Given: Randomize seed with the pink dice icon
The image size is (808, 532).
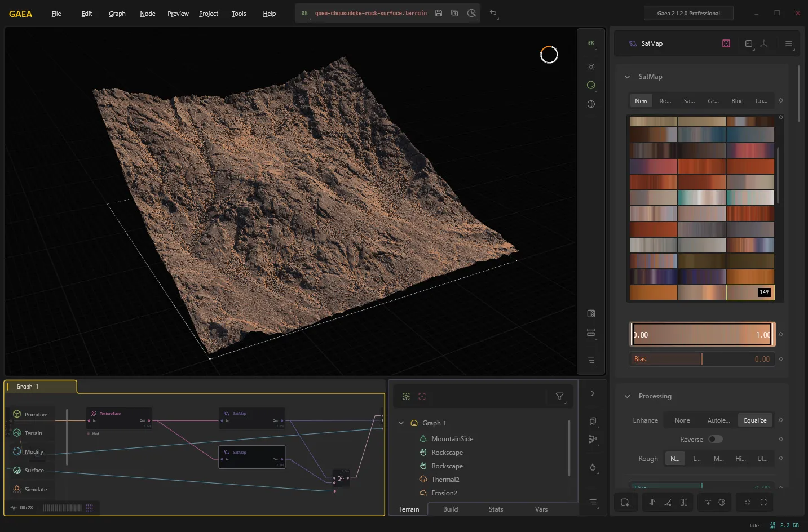Looking at the screenshot, I should (726, 43).
